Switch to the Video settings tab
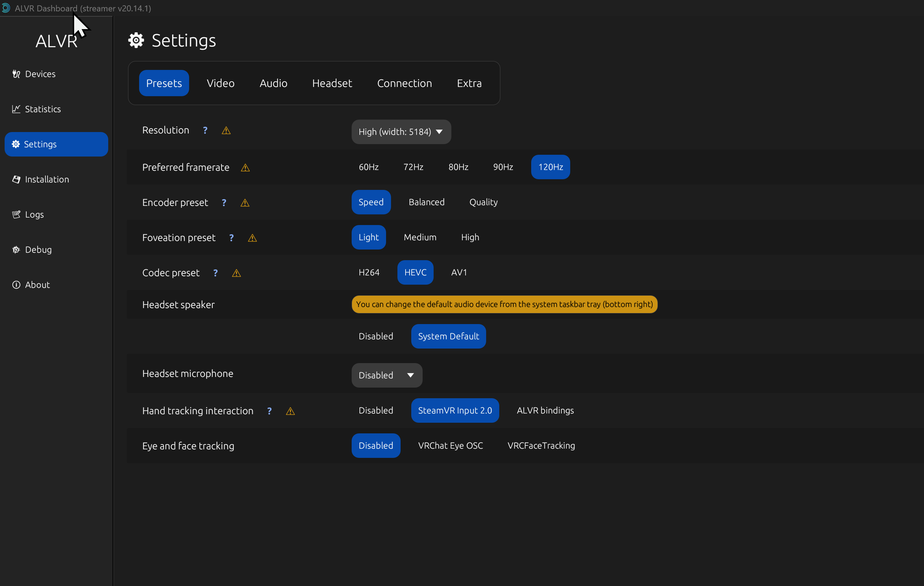 click(220, 83)
